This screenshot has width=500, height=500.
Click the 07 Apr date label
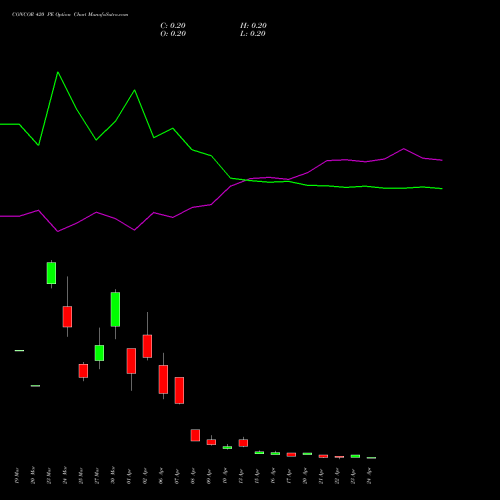point(177,476)
